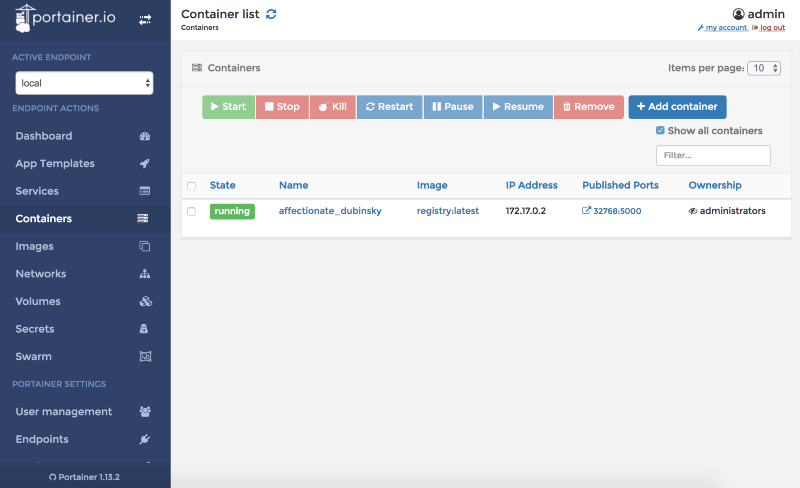
Task: Click the refresh icon beside Container list
Action: 271,14
